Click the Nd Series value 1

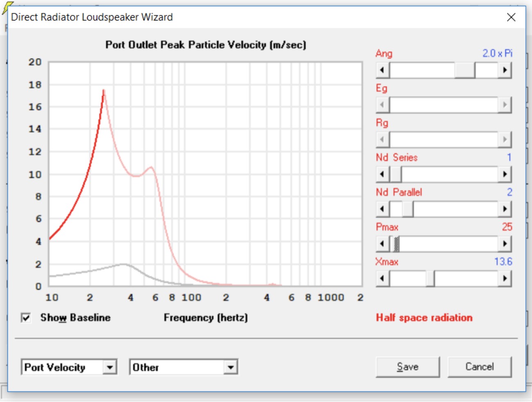pos(509,158)
